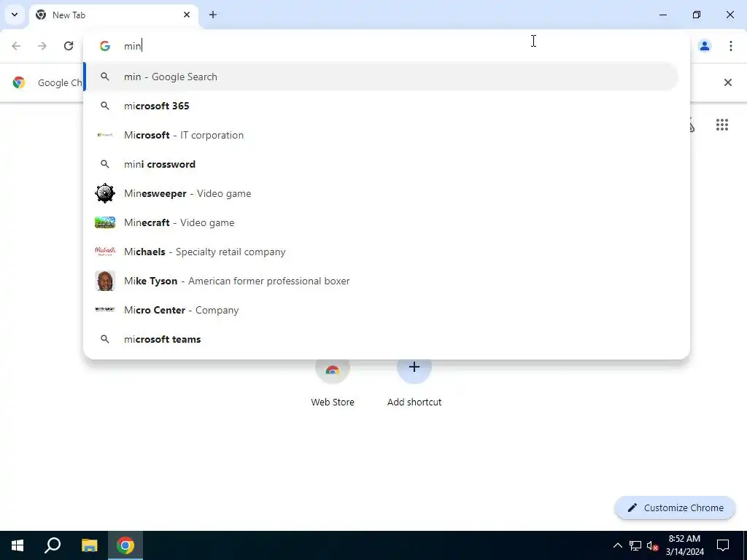Open the notification center icon

click(x=723, y=545)
